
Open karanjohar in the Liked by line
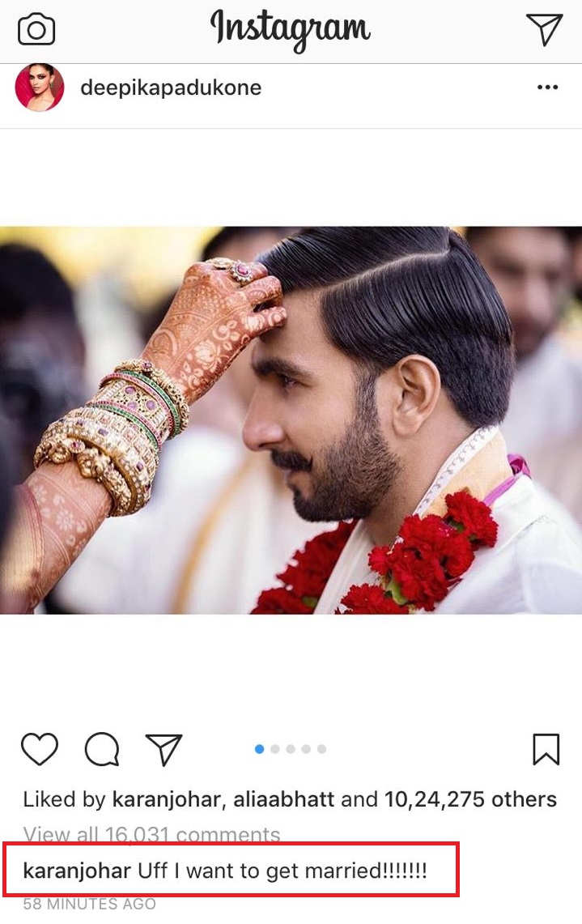166,799
